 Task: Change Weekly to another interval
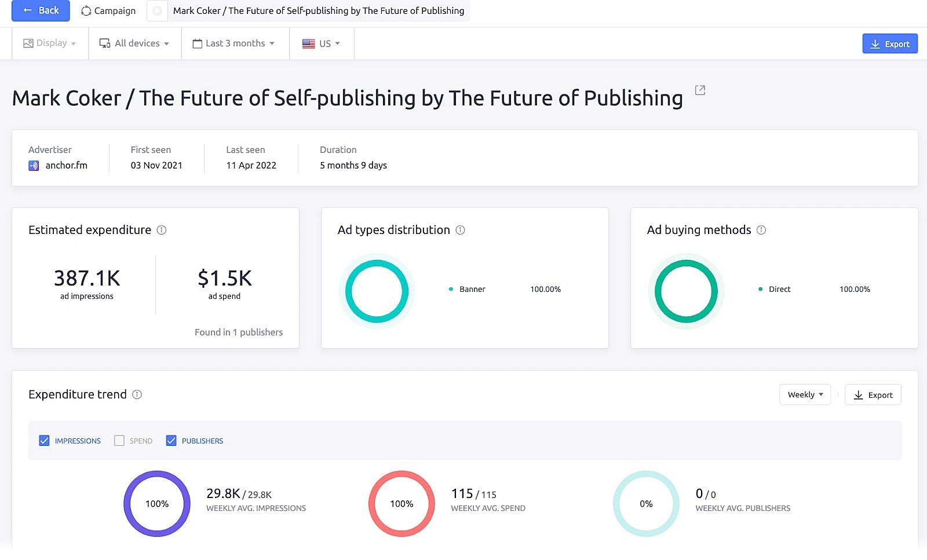tap(805, 394)
